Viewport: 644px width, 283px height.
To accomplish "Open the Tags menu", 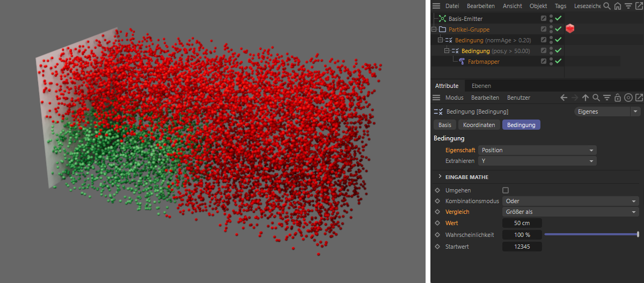I will click(560, 6).
